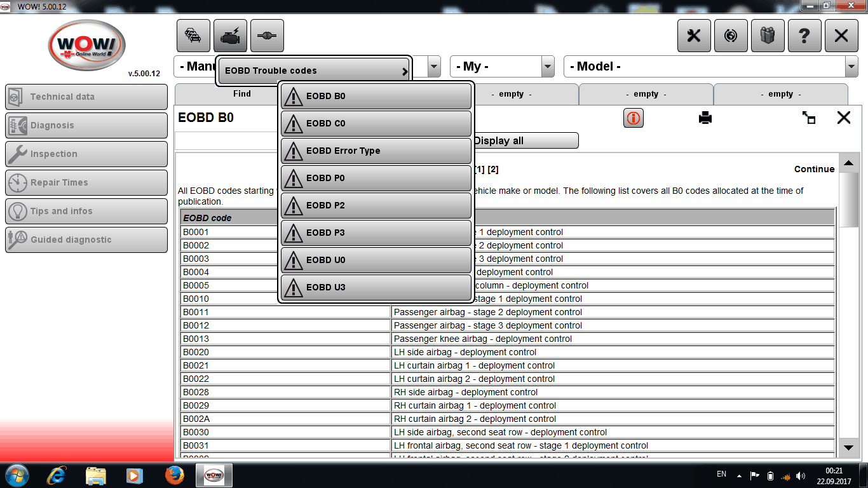Select EOBD U0 menu entry
Viewport: 868px width, 488px height.
click(376, 260)
